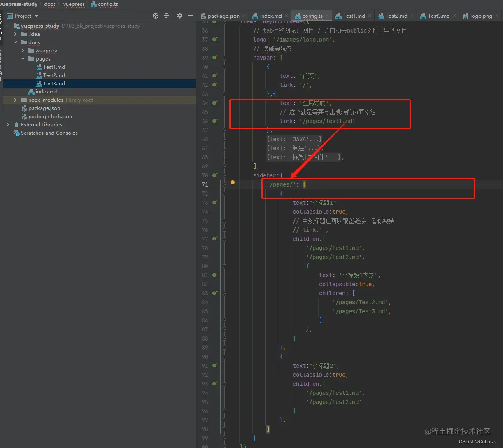The height and width of the screenshot is (448, 503).
Task: Click the Scratches and Consoles icon
Action: (16, 133)
